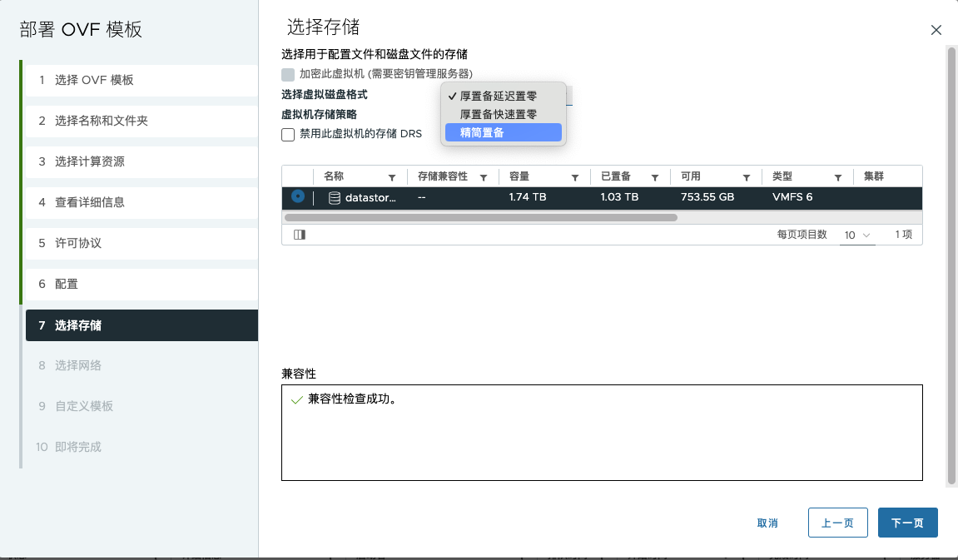Click the table horizontal scrollbar
The image size is (958, 560).
480,218
